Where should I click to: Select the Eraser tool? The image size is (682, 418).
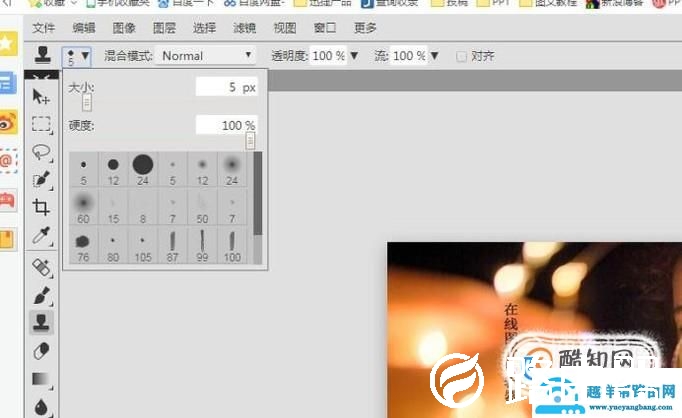(x=41, y=350)
